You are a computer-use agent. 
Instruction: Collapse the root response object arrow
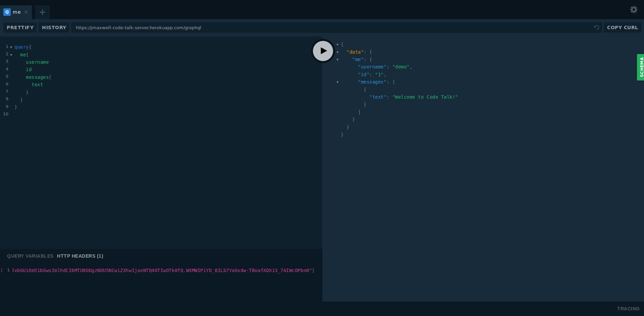(x=337, y=45)
